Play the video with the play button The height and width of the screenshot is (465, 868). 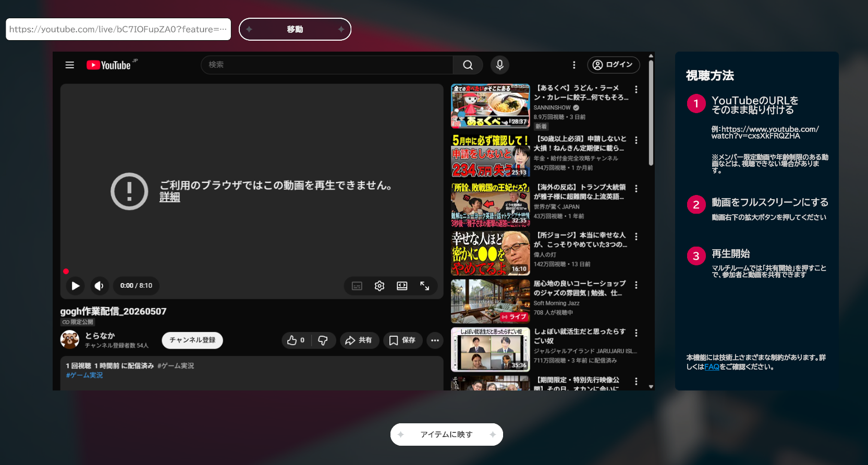tap(76, 286)
